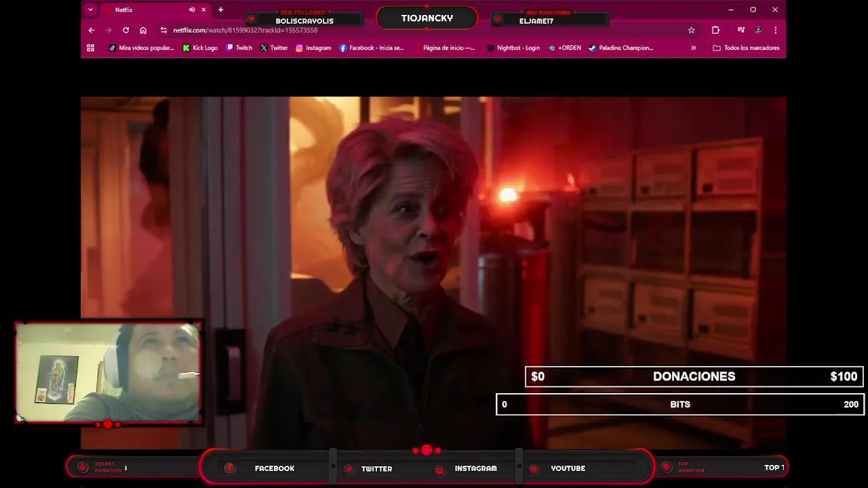The height and width of the screenshot is (488, 868).
Task: Click the INSTAGRAM label in overlay
Action: 475,468
